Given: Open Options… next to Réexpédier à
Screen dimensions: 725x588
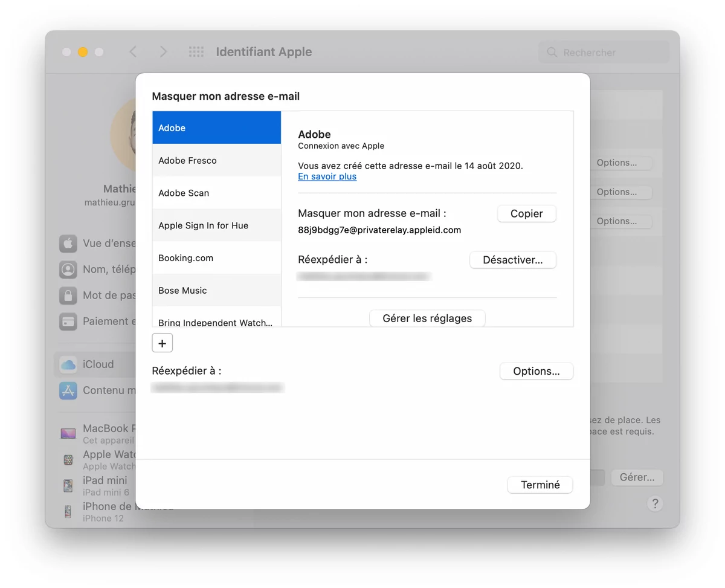Looking at the screenshot, I should coord(536,371).
